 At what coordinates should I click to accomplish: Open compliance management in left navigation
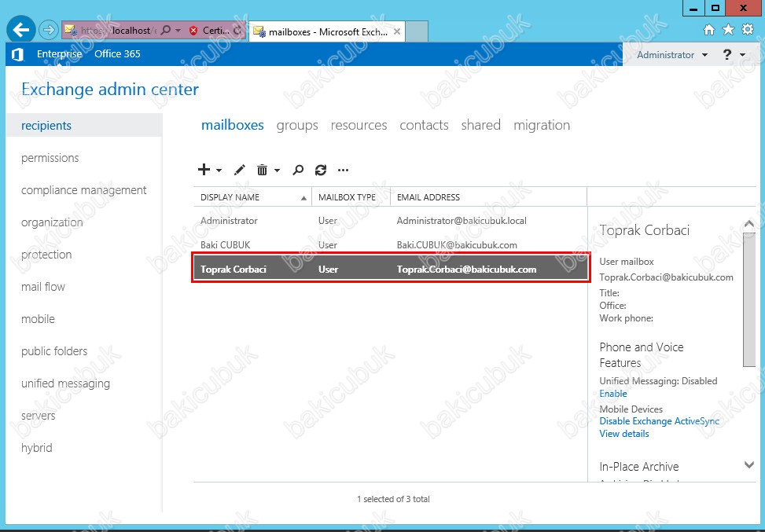click(83, 189)
